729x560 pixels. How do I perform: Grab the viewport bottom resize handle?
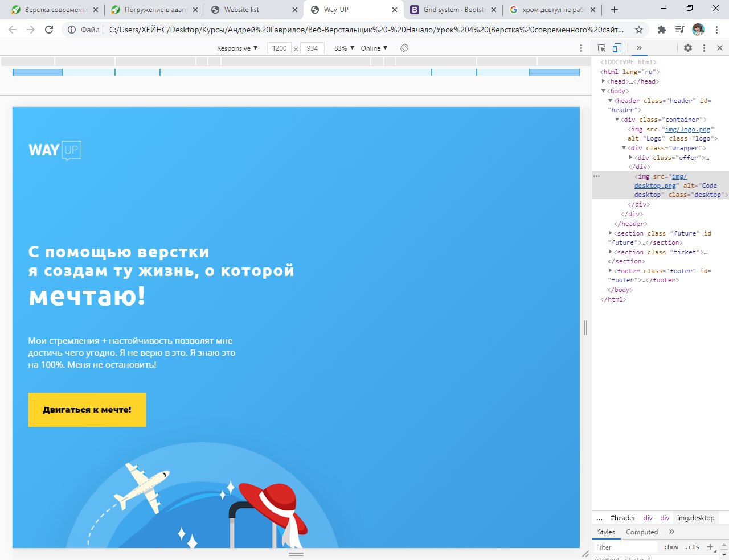pos(296,554)
